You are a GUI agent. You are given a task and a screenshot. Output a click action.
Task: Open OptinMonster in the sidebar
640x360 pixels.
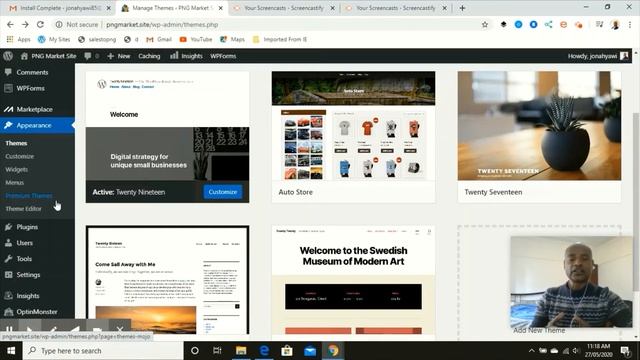(37, 311)
